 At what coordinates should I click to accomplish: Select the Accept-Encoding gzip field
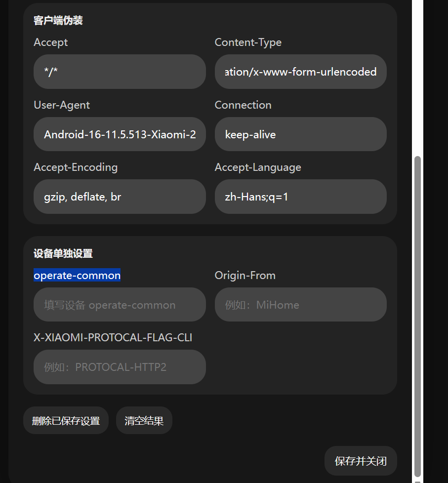click(x=120, y=197)
